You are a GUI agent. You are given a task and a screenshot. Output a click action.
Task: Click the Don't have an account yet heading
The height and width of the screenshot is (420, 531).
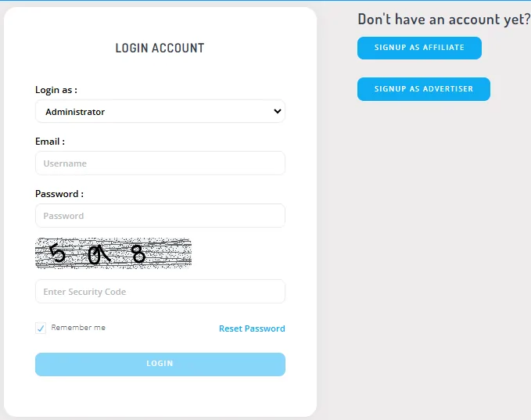[444, 20]
